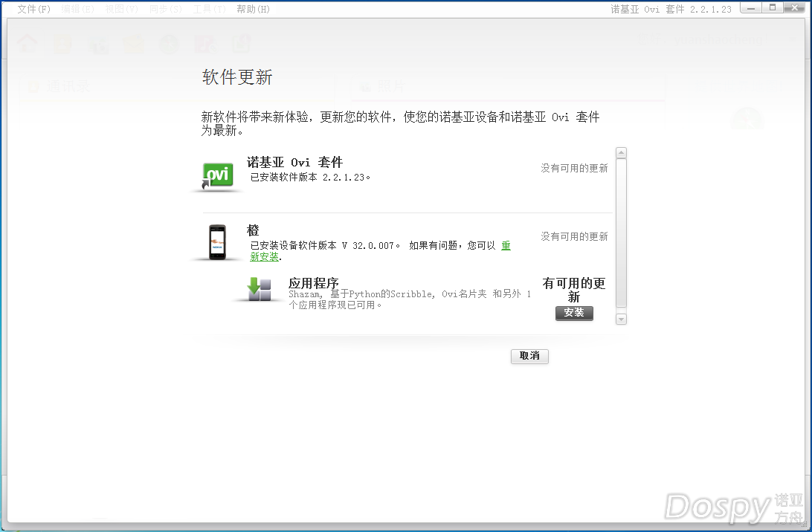Click the window title 诺基亚 Ovi 套件 2.2.1.23
The image size is (812, 532).
671,9
